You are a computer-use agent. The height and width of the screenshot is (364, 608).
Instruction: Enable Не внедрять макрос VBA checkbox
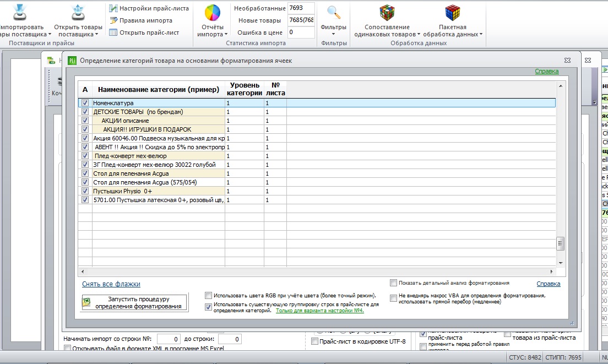coord(393,298)
